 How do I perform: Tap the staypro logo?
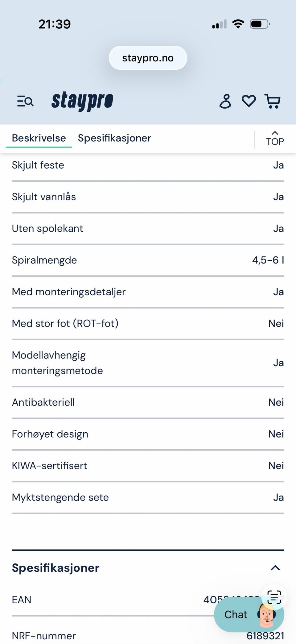coord(82,101)
